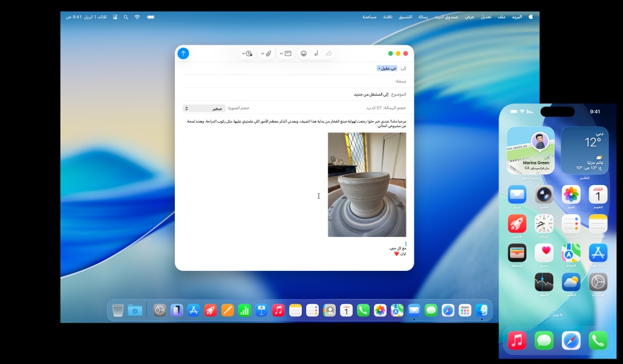Tap the Marina Green Find My widget
The image size is (623, 364).
tap(530, 150)
